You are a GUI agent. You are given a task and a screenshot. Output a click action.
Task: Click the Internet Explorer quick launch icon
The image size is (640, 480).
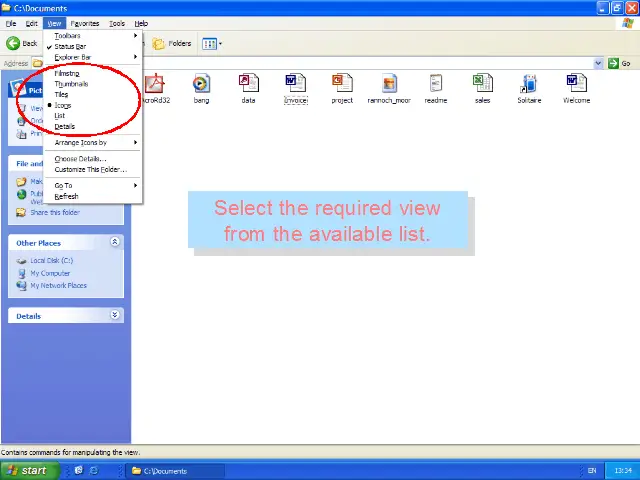pyautogui.click(x=94, y=471)
